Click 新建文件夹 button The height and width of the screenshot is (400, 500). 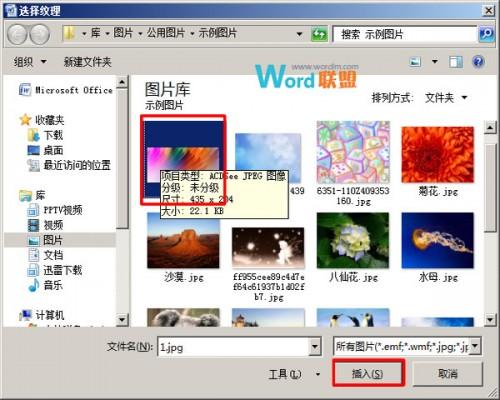[x=88, y=62]
